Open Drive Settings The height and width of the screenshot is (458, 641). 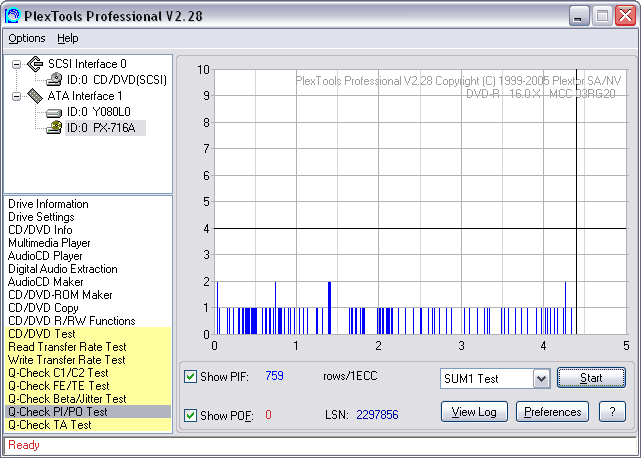41,217
